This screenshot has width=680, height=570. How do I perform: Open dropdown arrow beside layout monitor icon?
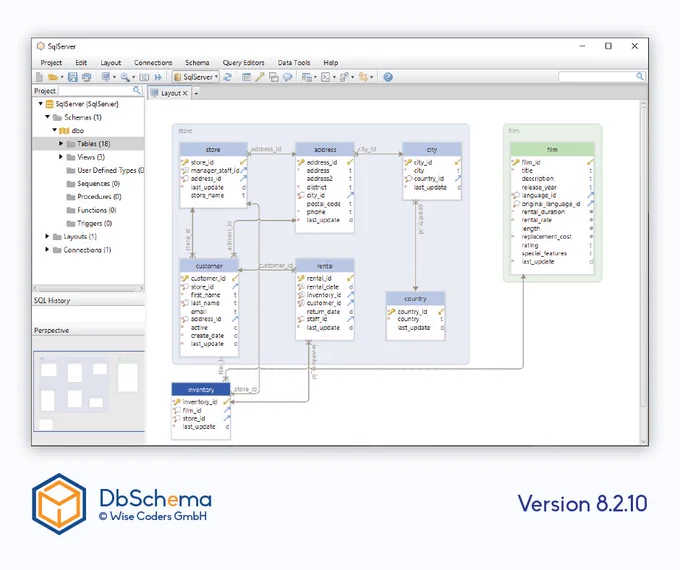click(x=114, y=77)
